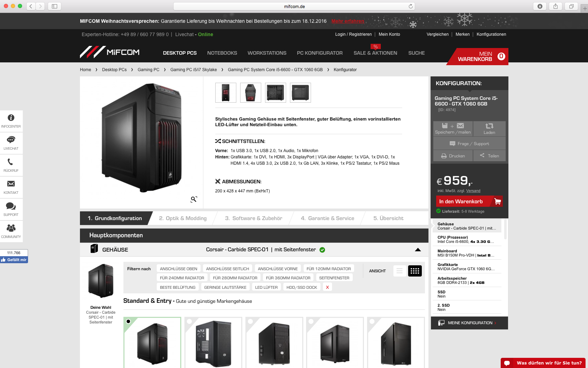Open the Kontakt envelope icon
The image size is (588, 368).
(x=11, y=187)
